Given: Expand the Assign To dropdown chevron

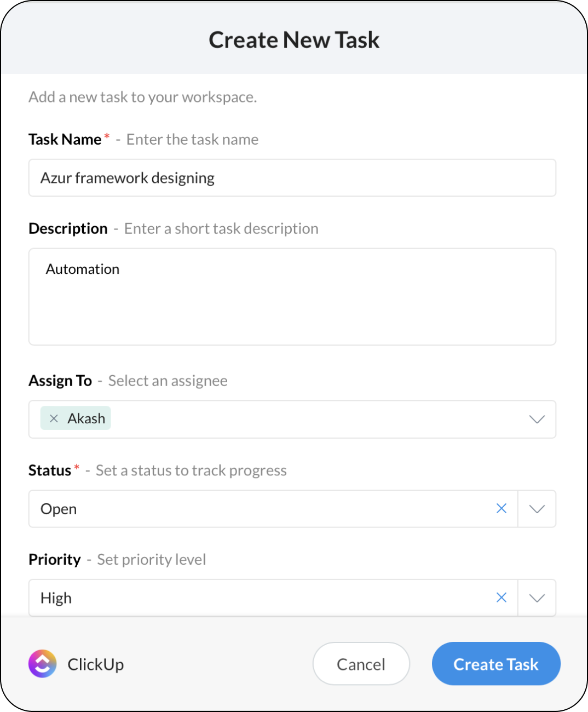Looking at the screenshot, I should [x=537, y=420].
